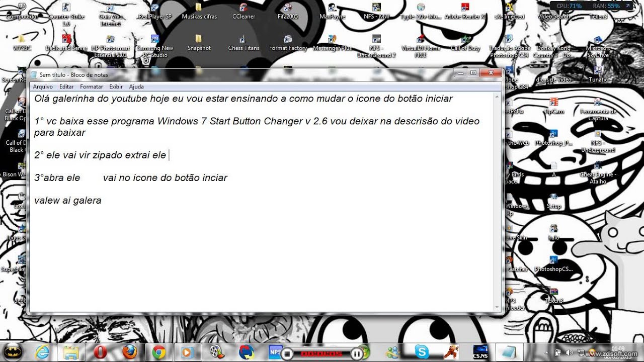Viewport: 644px width, 362px height.
Task: Select the Snapshot folder icon
Action: pyautogui.click(x=199, y=43)
